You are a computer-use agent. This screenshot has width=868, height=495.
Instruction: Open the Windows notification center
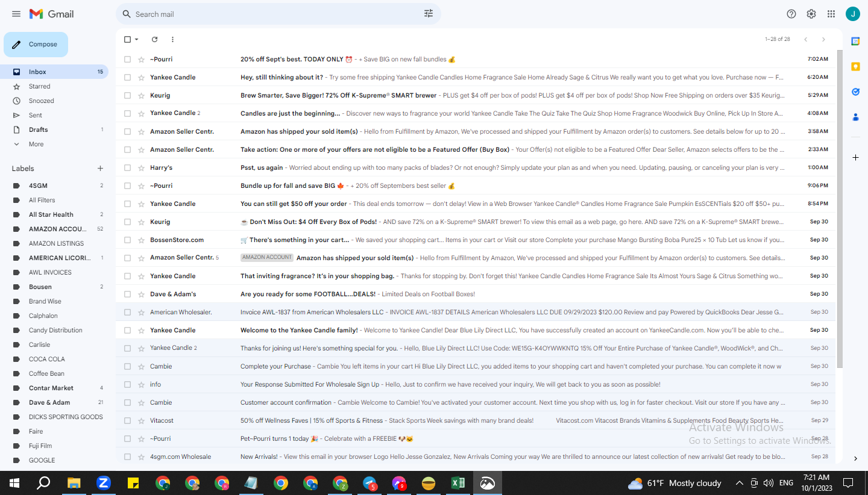coord(848,483)
